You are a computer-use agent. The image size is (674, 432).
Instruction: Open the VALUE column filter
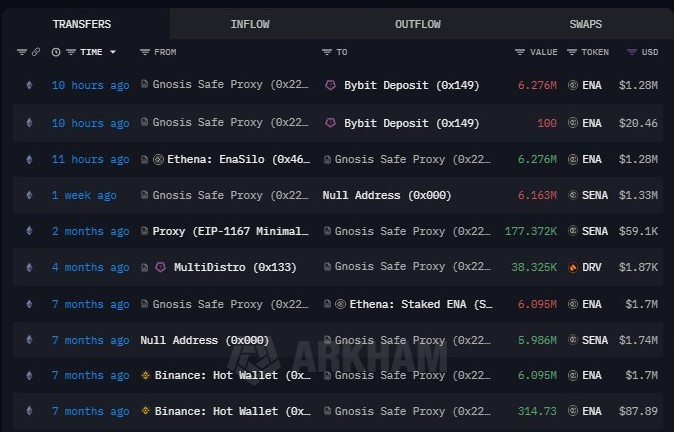(520, 52)
